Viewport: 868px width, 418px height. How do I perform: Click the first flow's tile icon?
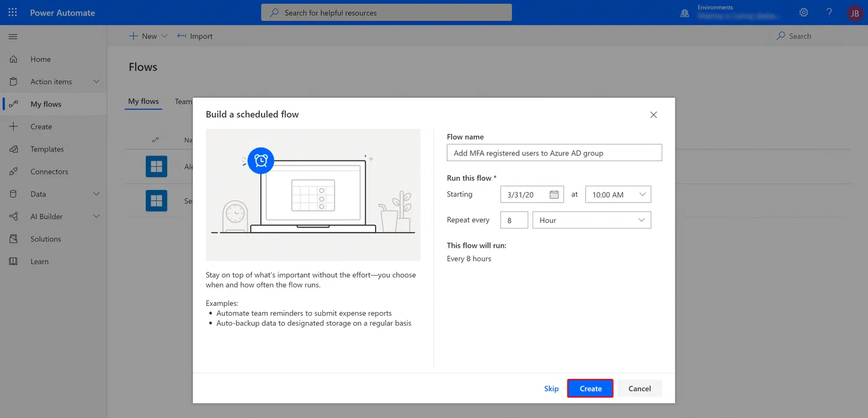pos(156,167)
